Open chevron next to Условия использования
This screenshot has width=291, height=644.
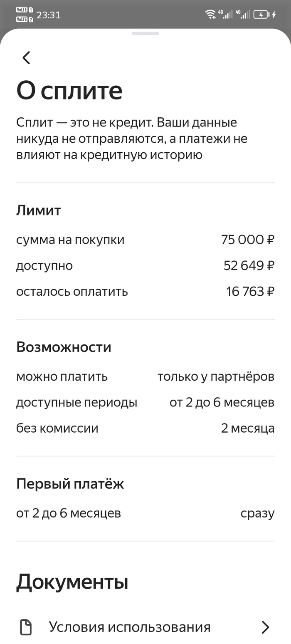tap(265, 627)
